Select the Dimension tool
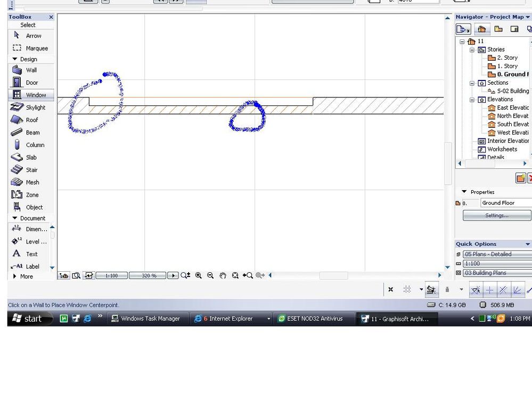532x399 pixels. tap(29, 229)
